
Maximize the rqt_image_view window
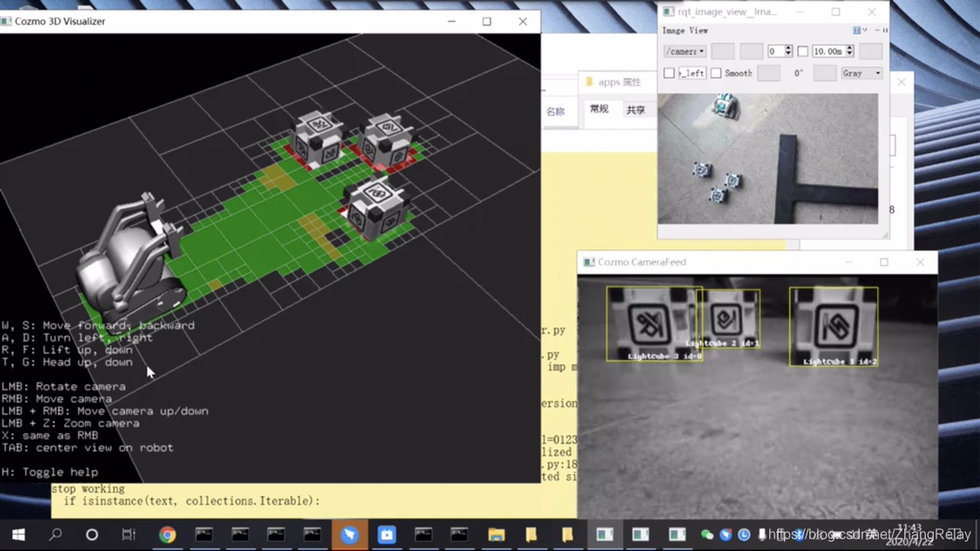pos(835,12)
